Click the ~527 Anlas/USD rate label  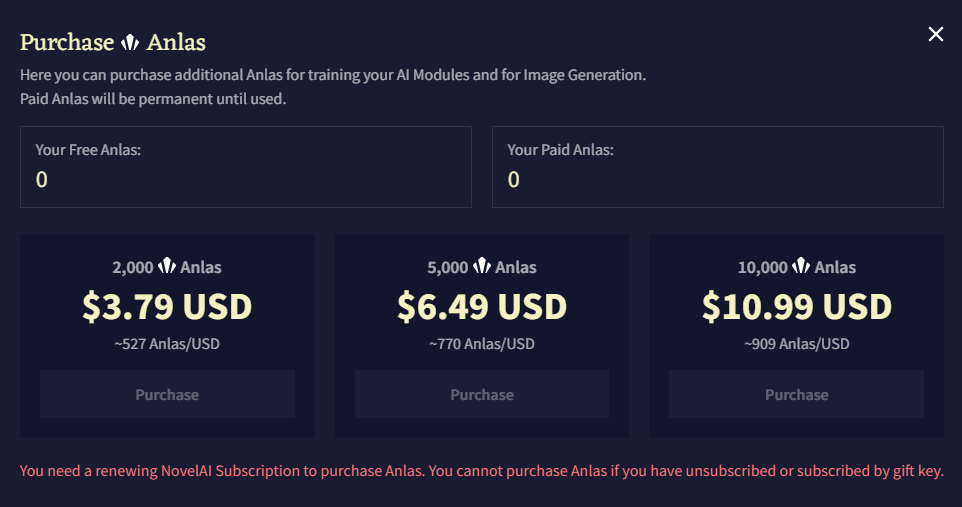point(167,344)
